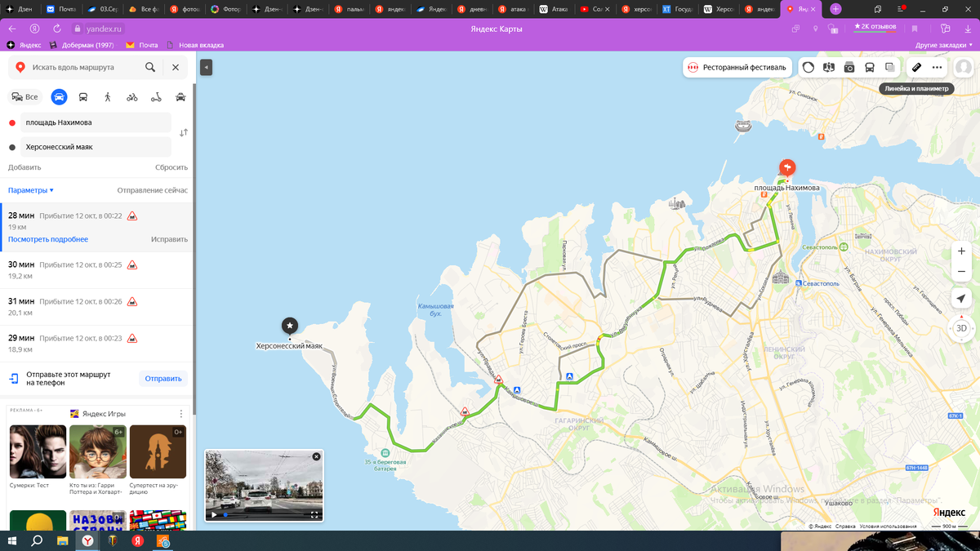Toggle the traffic jams layer
This screenshot has width=980, height=551.
(809, 67)
